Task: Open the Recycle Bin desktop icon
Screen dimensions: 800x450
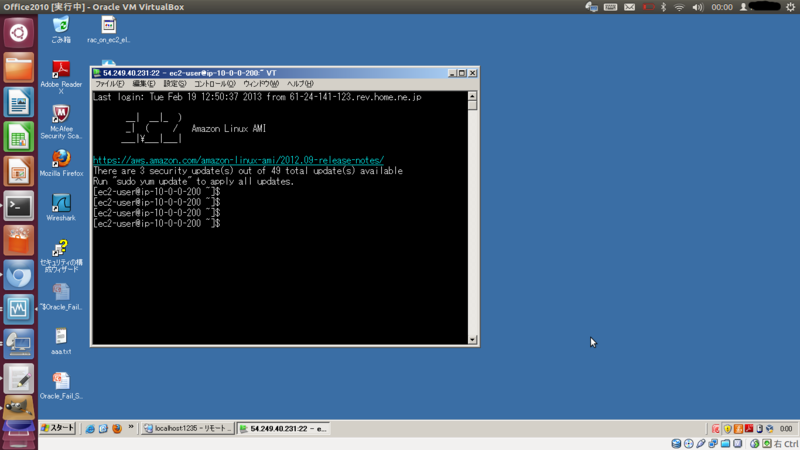Action: [61, 30]
